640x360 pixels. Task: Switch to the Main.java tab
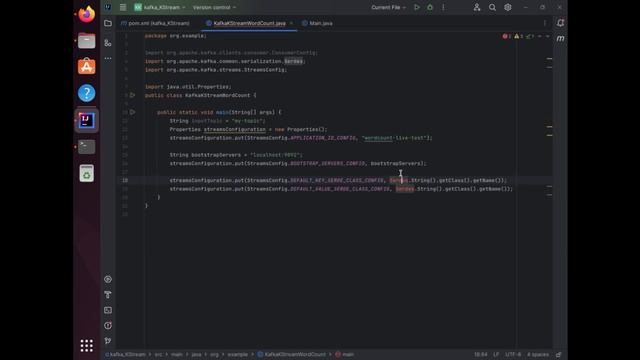(317, 23)
